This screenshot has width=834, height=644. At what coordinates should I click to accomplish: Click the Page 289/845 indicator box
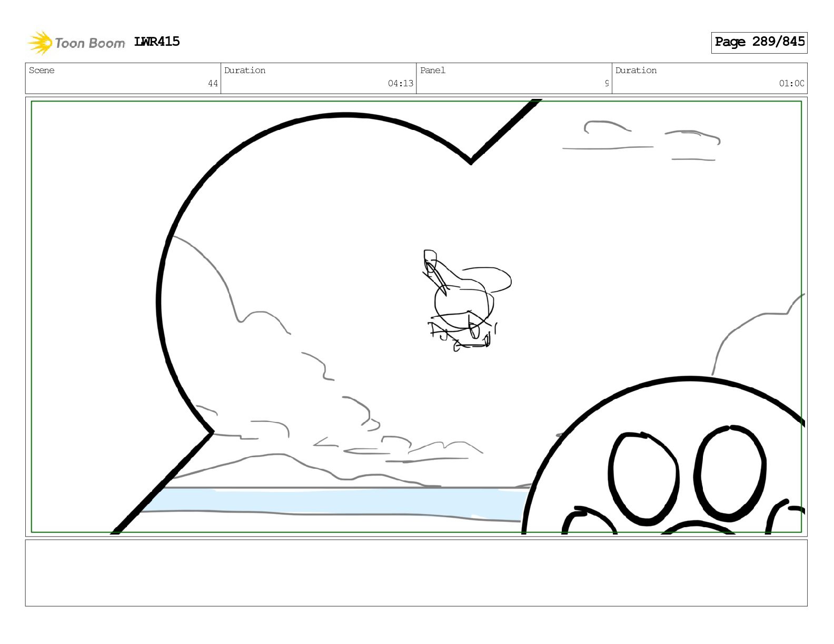pos(759,42)
